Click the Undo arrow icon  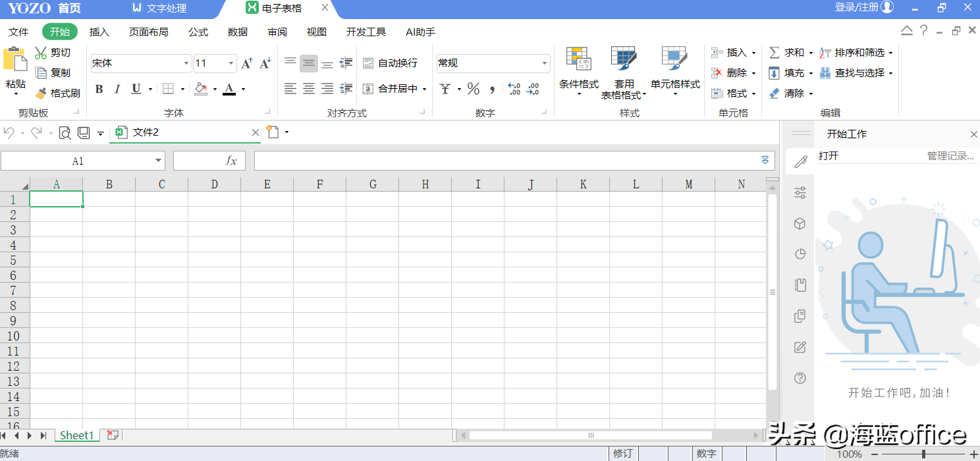[x=9, y=132]
